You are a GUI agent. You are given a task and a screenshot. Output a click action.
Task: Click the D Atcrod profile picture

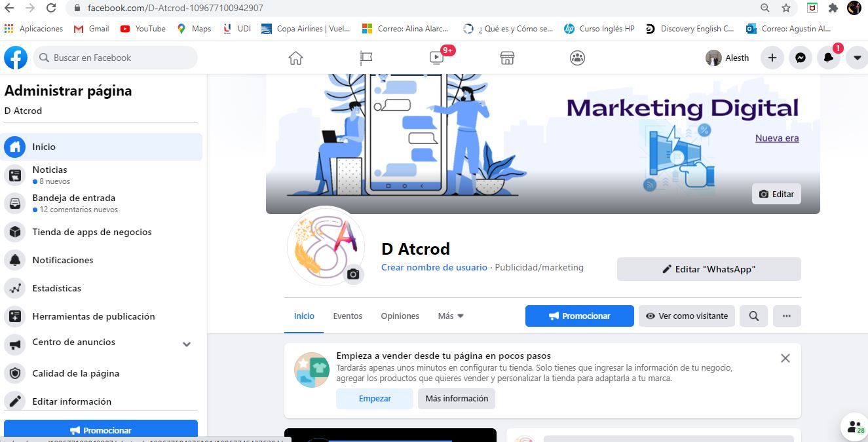coord(326,246)
